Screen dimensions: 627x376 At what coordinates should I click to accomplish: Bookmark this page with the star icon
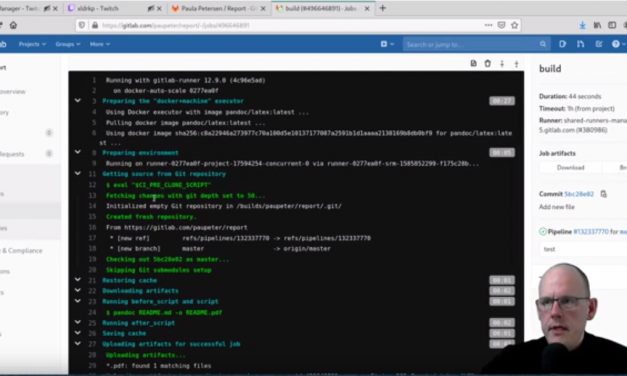pos(515,25)
